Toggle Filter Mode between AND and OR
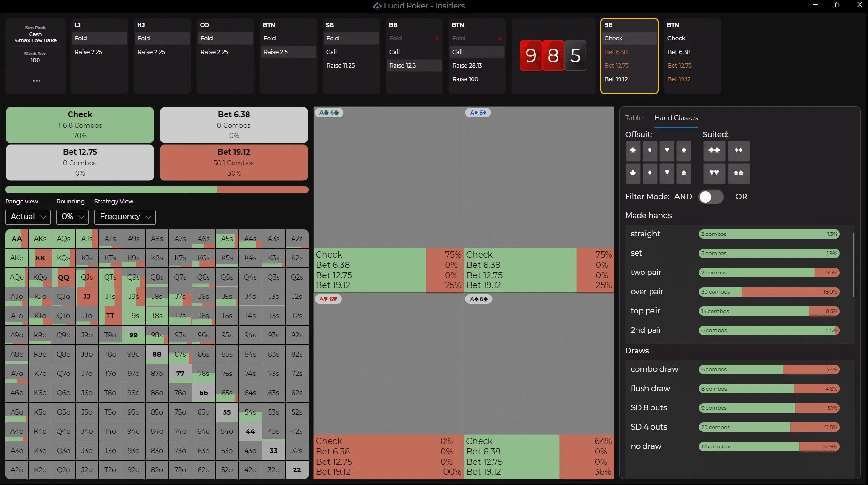 (x=711, y=197)
